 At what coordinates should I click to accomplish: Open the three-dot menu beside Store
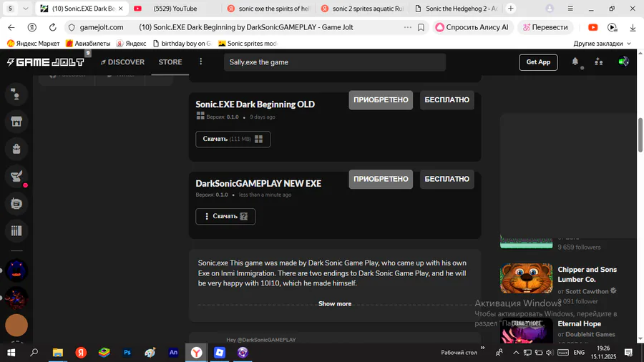[201, 62]
